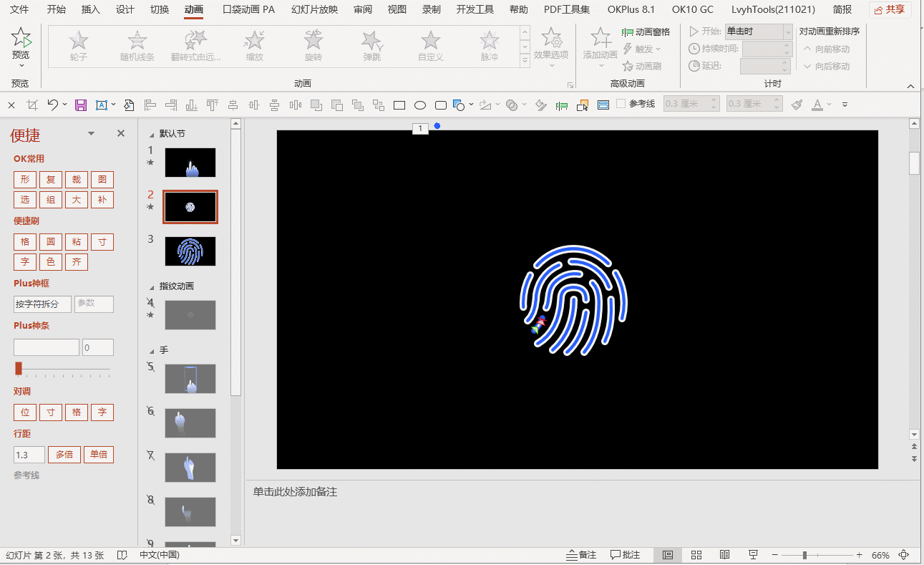Open the 口袋动画 PA tab
The width and height of the screenshot is (924, 565).
point(248,9)
